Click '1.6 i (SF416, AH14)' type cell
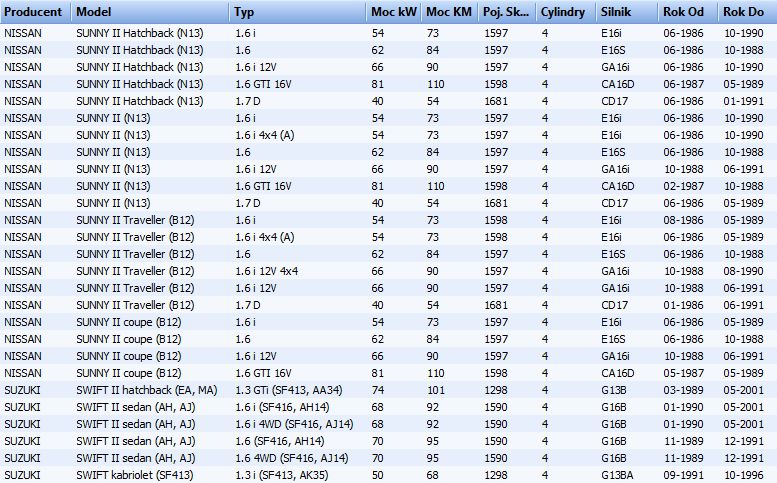 click(282, 407)
